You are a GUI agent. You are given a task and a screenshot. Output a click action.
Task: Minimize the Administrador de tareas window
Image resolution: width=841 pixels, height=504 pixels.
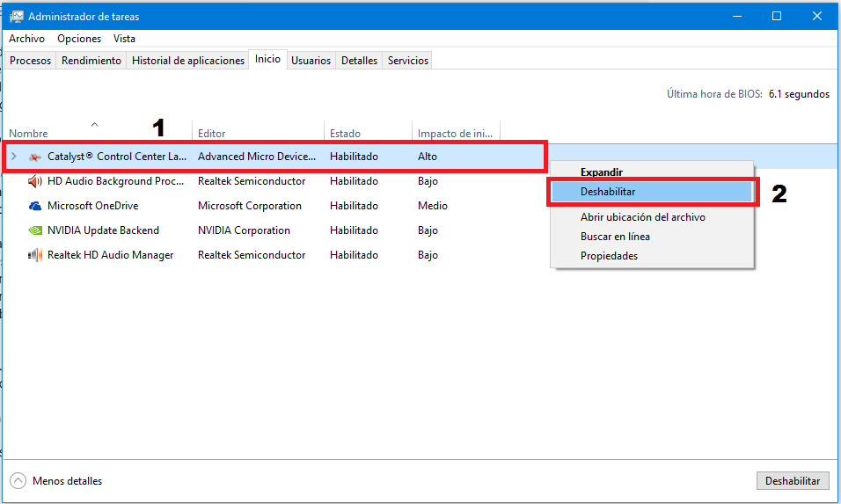click(737, 16)
